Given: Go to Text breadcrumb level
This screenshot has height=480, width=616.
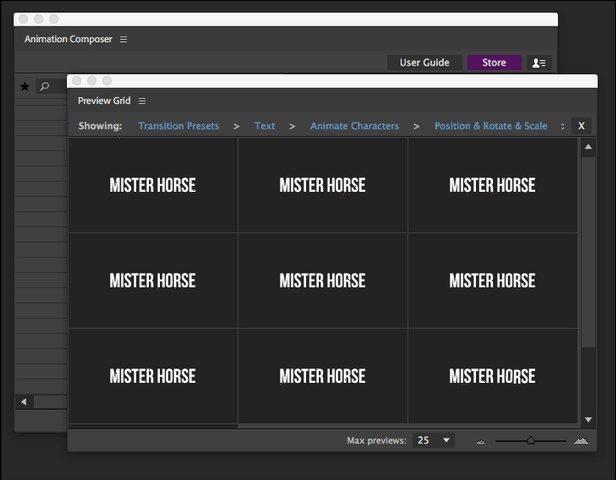Looking at the screenshot, I should pos(265,126).
